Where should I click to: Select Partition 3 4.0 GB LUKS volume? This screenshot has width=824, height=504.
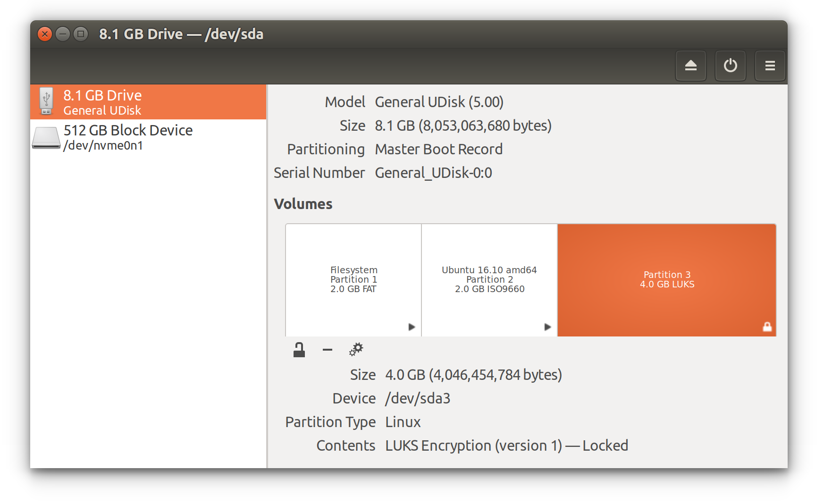click(667, 280)
